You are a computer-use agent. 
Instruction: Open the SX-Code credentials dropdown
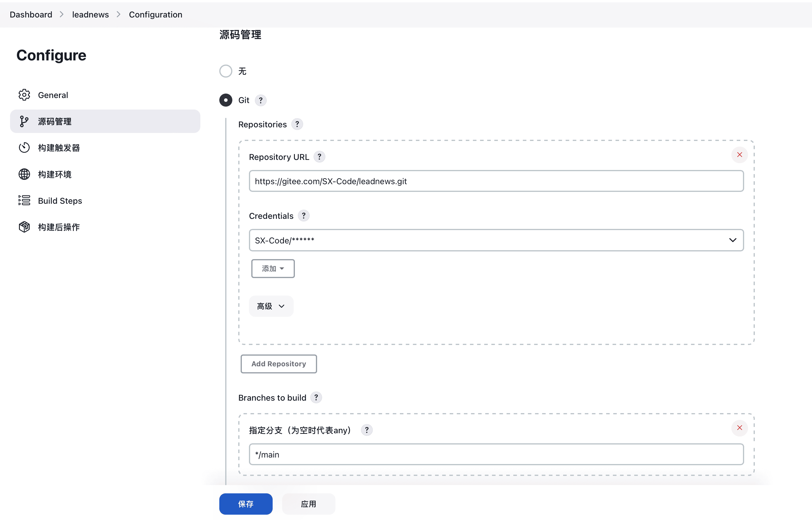tap(496, 240)
